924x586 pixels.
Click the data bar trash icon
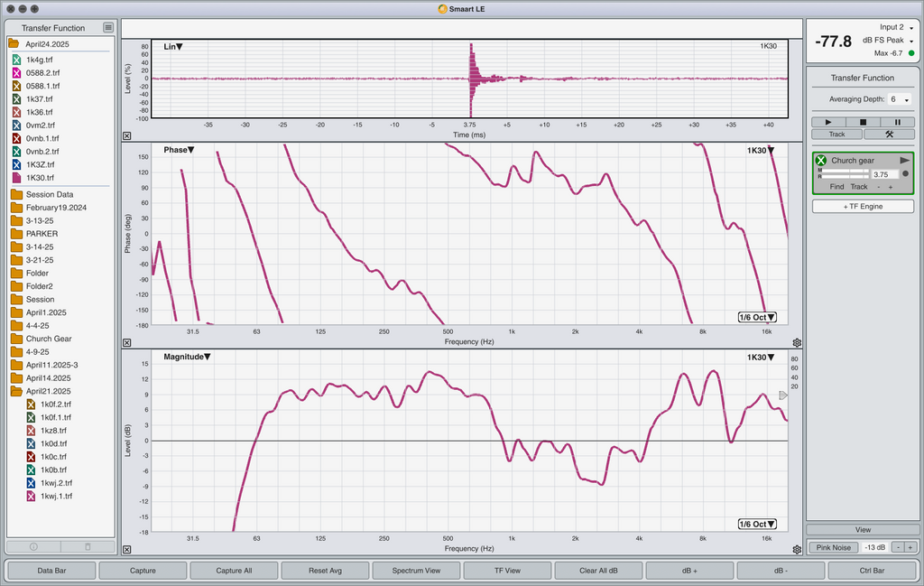pyautogui.click(x=88, y=546)
